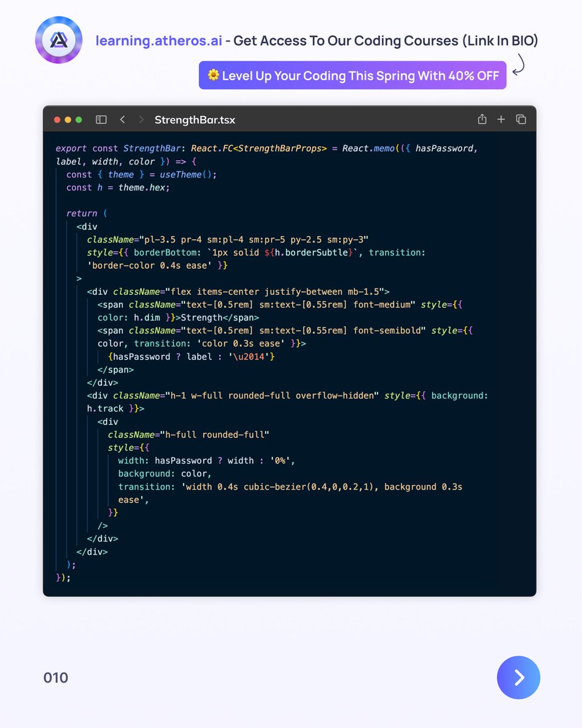Click the green maximize window dot
The height and width of the screenshot is (728, 582).
(78, 120)
